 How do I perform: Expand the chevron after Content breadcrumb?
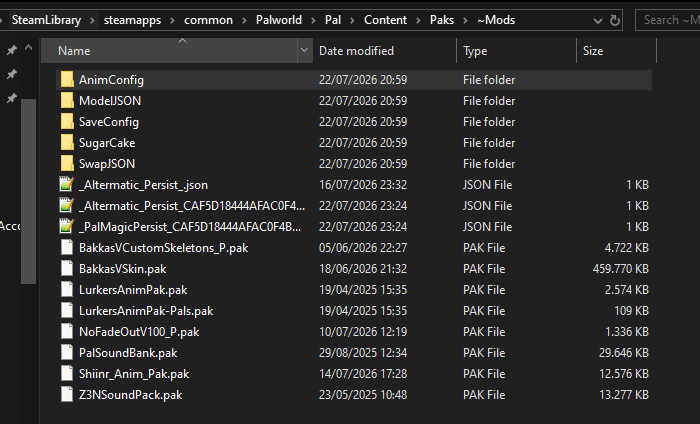(x=418, y=20)
